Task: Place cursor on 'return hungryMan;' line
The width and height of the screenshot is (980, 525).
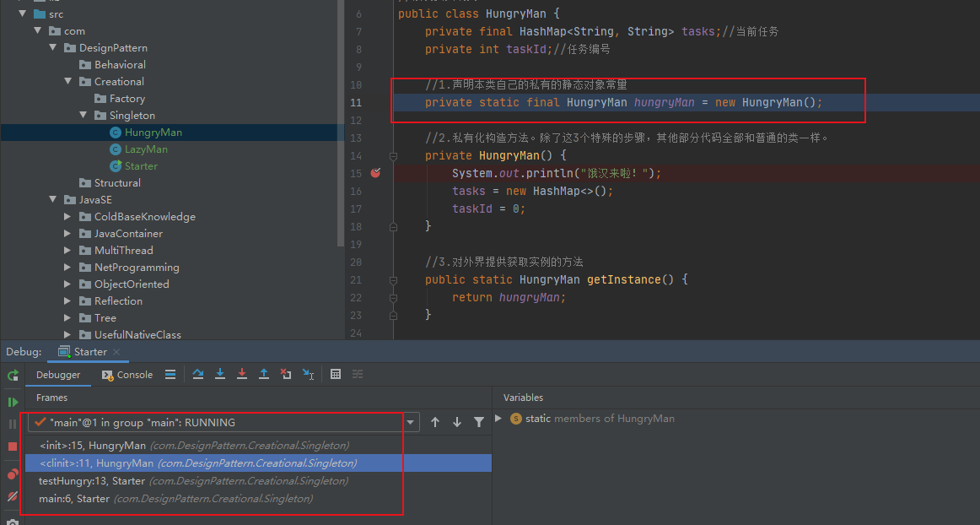Action: 509,297
